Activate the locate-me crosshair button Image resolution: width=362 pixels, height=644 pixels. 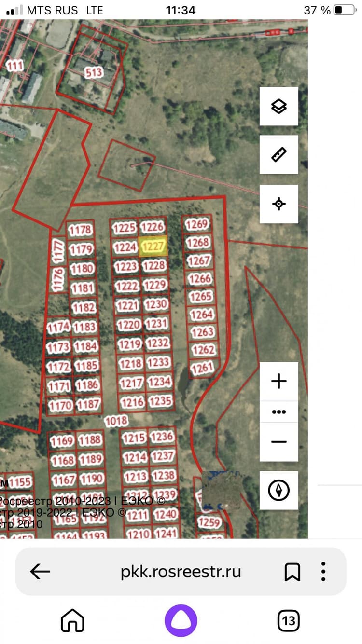279,204
